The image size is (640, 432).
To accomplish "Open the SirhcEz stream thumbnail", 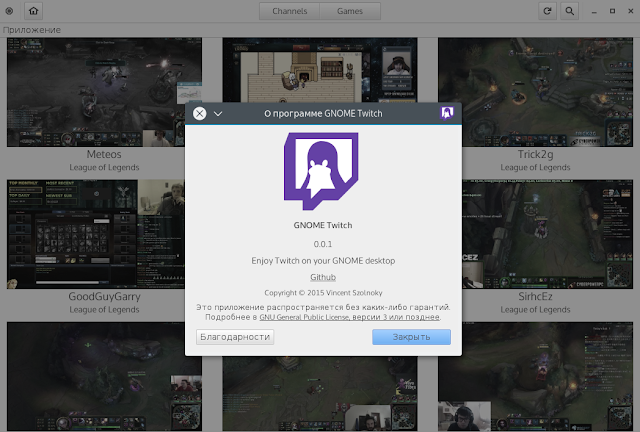I will pyautogui.click(x=547, y=234).
